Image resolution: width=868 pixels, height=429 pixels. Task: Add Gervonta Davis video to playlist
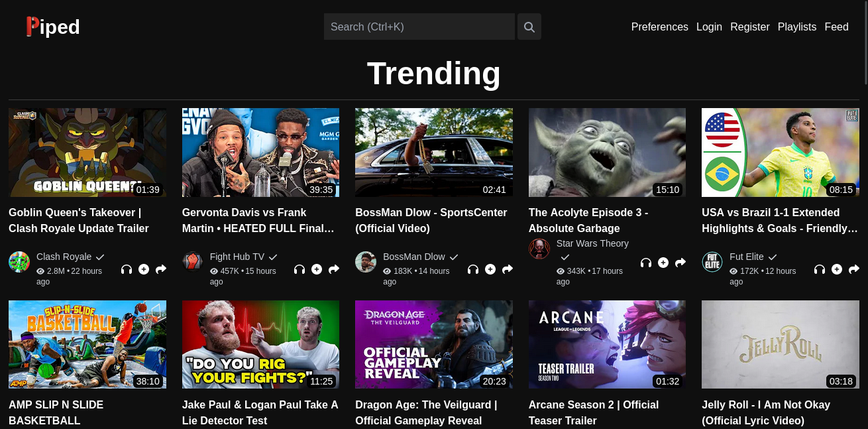click(x=317, y=269)
